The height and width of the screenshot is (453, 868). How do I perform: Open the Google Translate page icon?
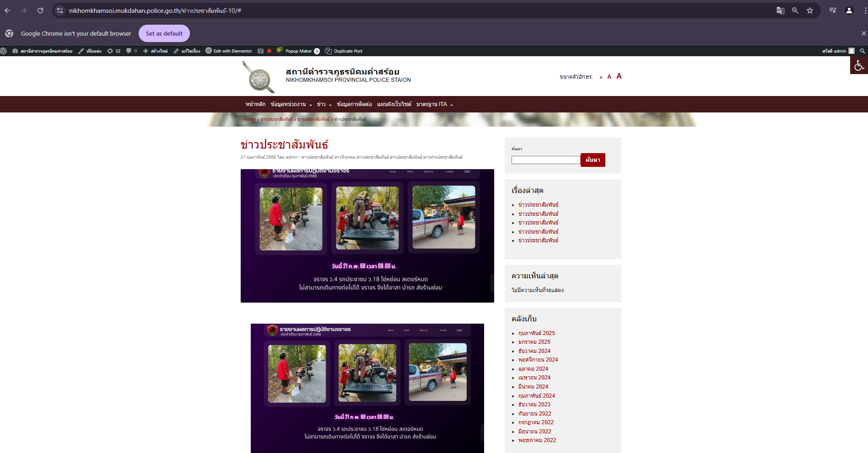pos(780,11)
